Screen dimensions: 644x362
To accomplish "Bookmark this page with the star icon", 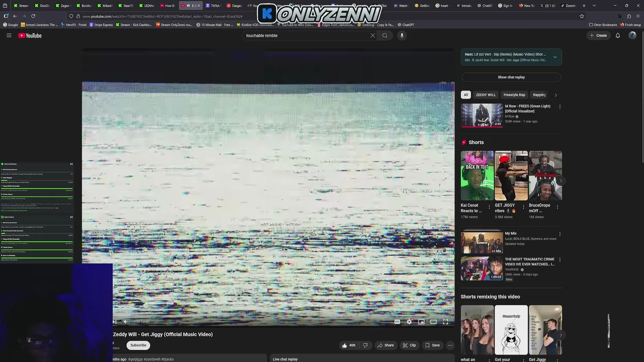I will click(582, 16).
